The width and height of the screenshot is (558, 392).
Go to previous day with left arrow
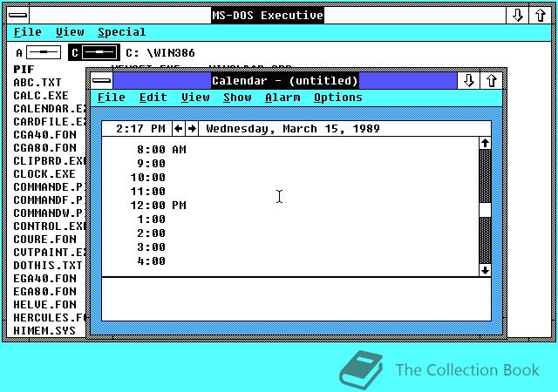(179, 128)
